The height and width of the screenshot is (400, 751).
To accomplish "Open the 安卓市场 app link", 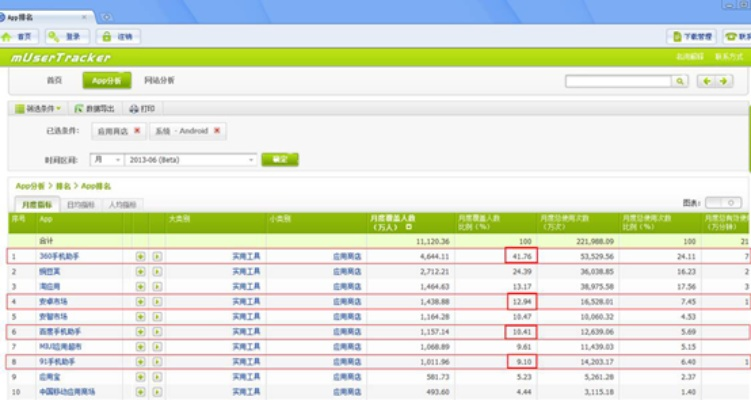I will 53,302.
